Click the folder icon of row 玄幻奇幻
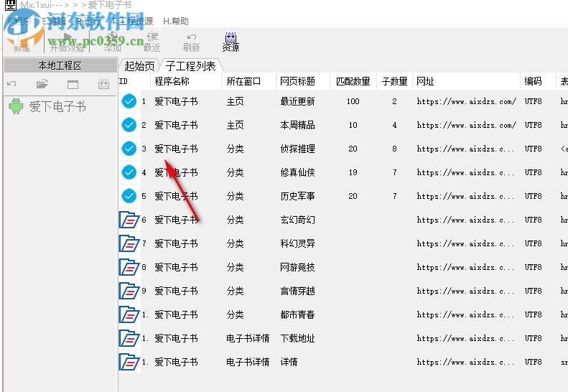The image size is (568, 392). tap(129, 220)
